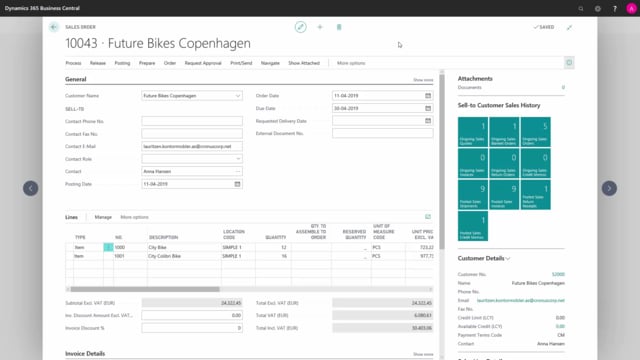Open Posting Date calendar picker
This screenshot has height=360, width=640.
click(237, 184)
